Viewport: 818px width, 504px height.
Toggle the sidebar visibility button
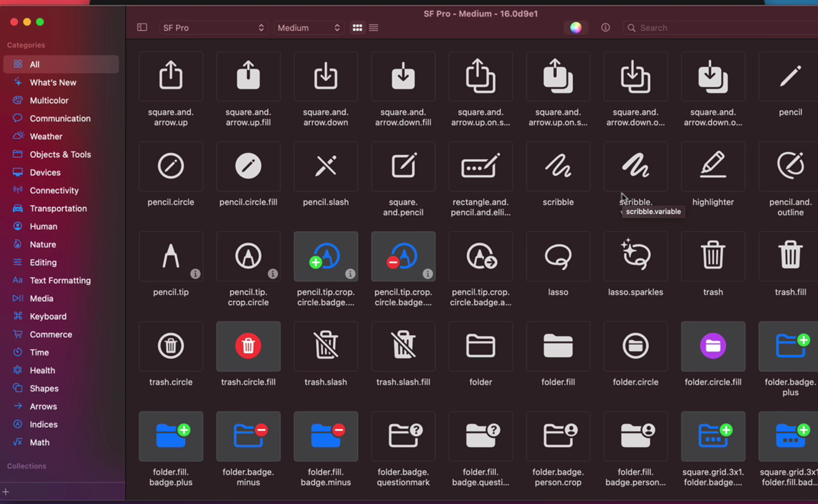142,28
